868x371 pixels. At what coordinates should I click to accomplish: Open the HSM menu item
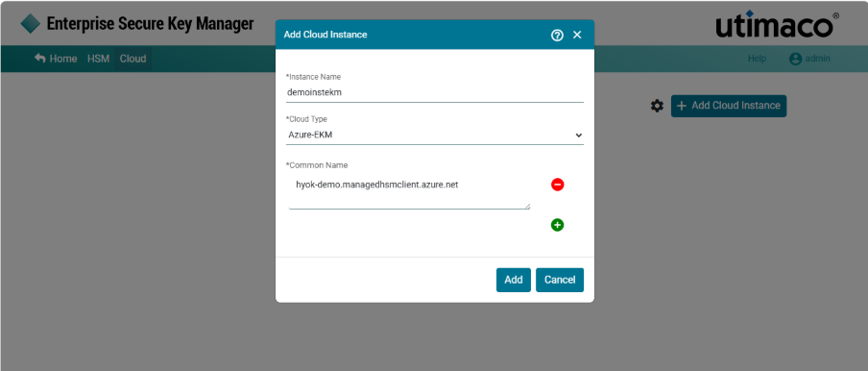[x=99, y=59]
